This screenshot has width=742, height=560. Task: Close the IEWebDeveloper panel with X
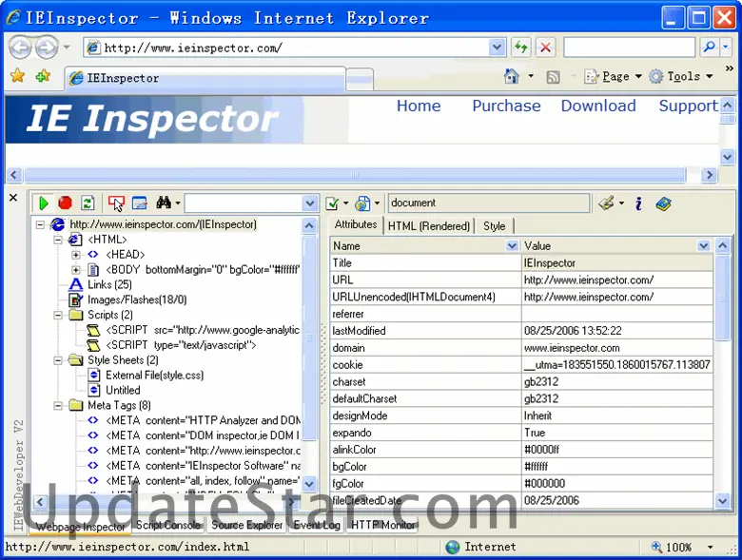(x=13, y=197)
